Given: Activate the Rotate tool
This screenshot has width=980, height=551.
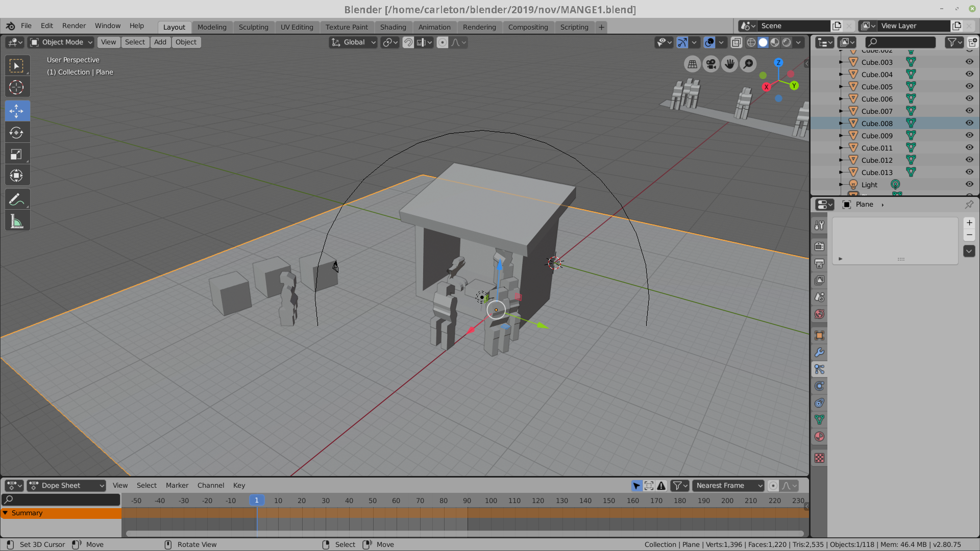Looking at the screenshot, I should pyautogui.click(x=16, y=133).
